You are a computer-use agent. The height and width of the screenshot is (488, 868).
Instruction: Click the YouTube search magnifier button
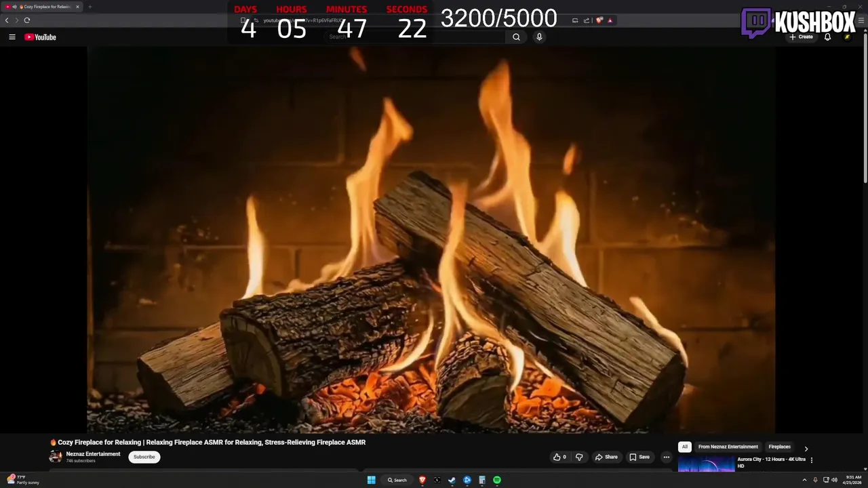pyautogui.click(x=516, y=37)
